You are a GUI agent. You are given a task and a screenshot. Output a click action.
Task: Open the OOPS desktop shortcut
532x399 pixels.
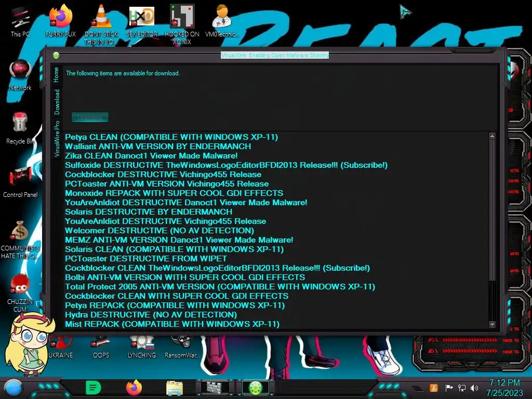tap(101, 346)
